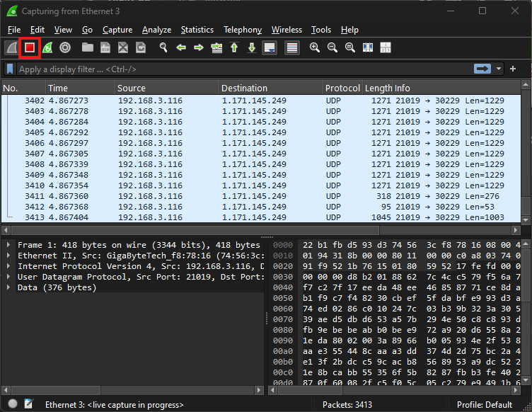Open capture options gear icon

coord(65,48)
